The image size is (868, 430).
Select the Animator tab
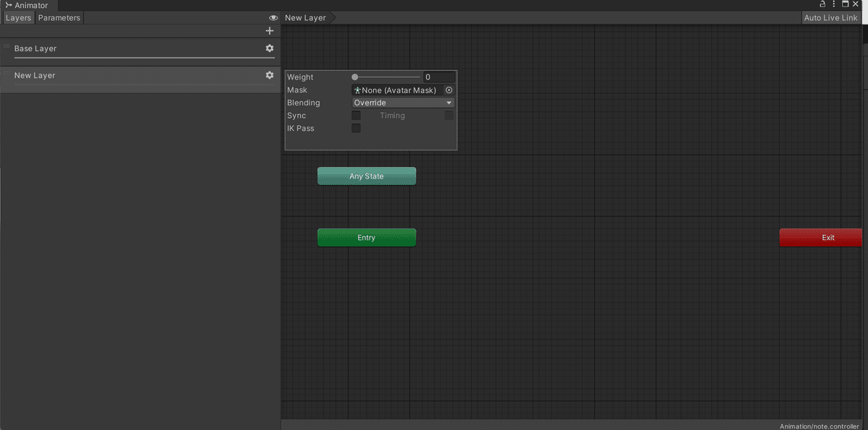[x=27, y=5]
